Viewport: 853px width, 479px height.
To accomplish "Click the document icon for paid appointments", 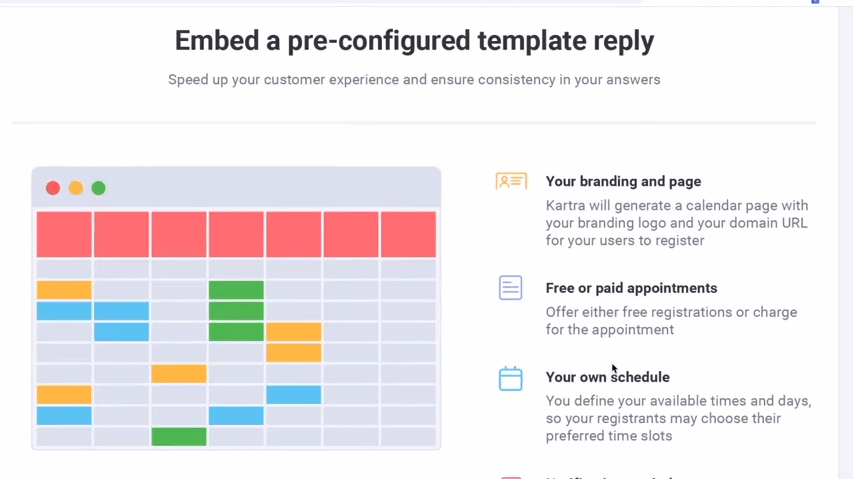I will point(510,288).
